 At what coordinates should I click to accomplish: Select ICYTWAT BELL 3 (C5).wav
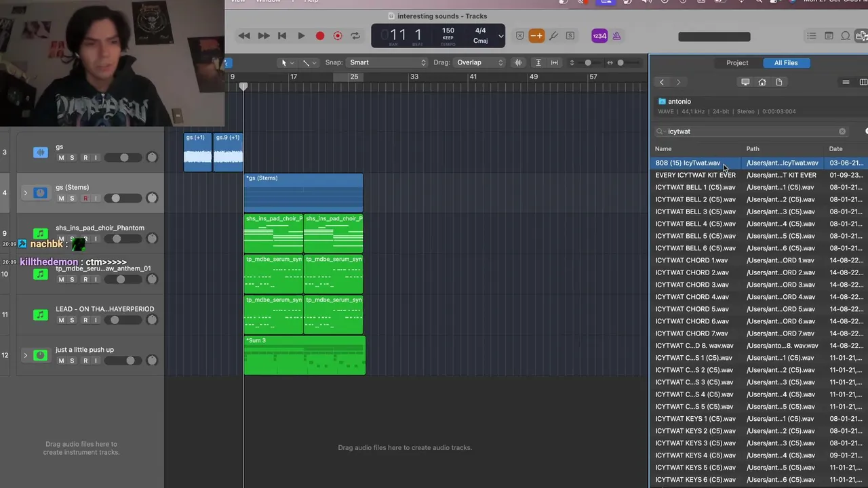point(759,211)
